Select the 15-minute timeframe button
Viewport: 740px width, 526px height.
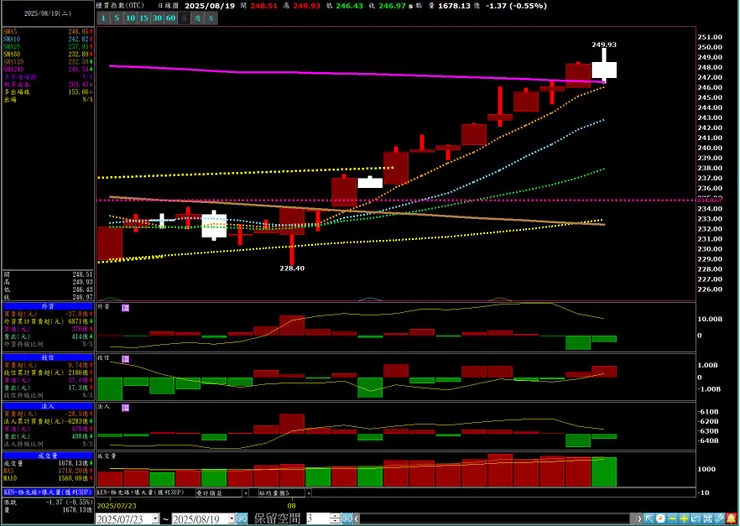143,18
